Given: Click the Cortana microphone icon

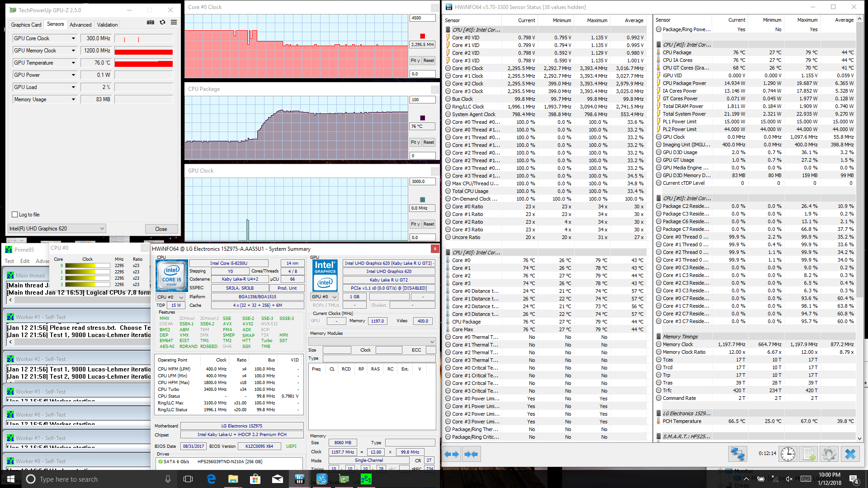Looking at the screenshot, I should click(x=168, y=479).
